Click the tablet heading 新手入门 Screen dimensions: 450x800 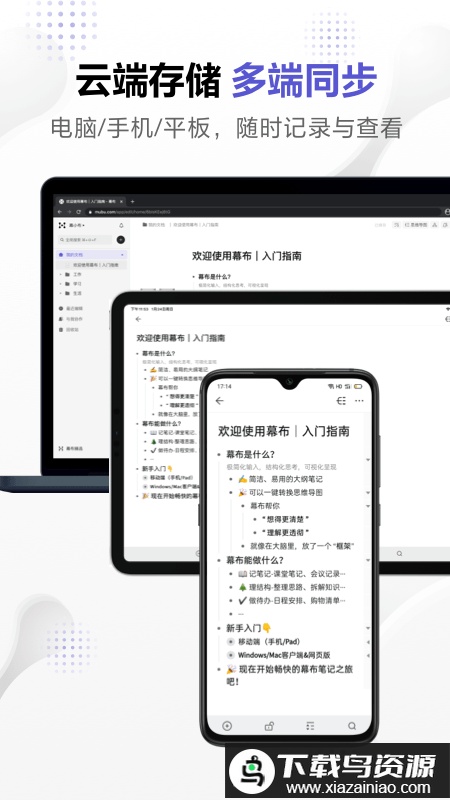(158, 468)
